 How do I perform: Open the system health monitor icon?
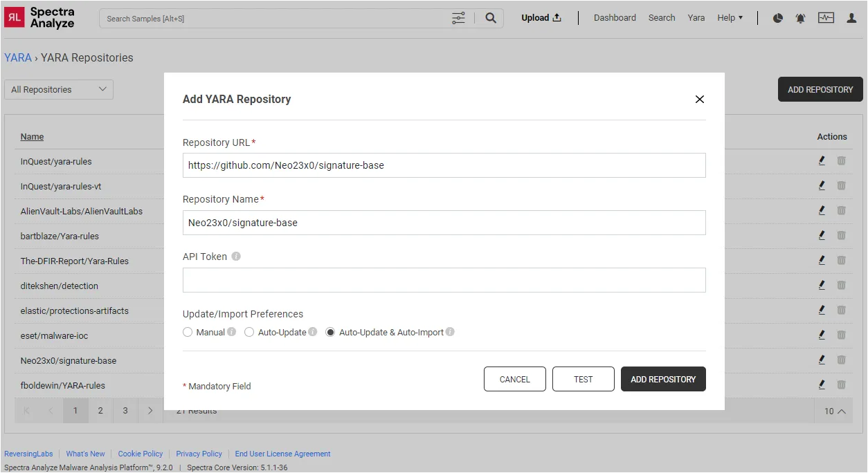pos(826,18)
